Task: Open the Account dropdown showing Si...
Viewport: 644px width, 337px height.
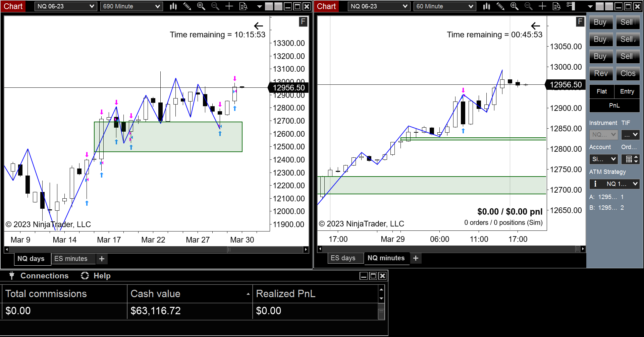Action: tap(604, 159)
